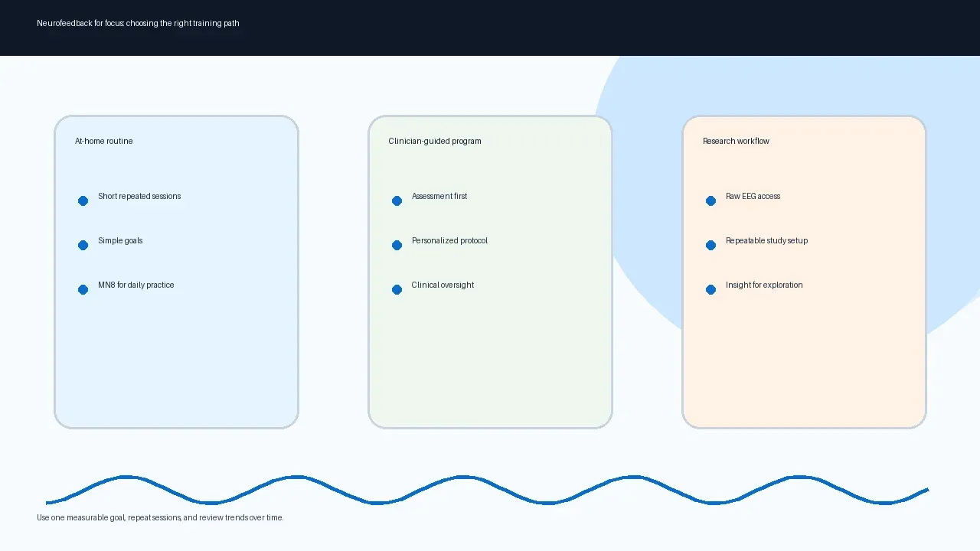Select the bullet dot beside "Repeatable study setup"

(x=710, y=245)
